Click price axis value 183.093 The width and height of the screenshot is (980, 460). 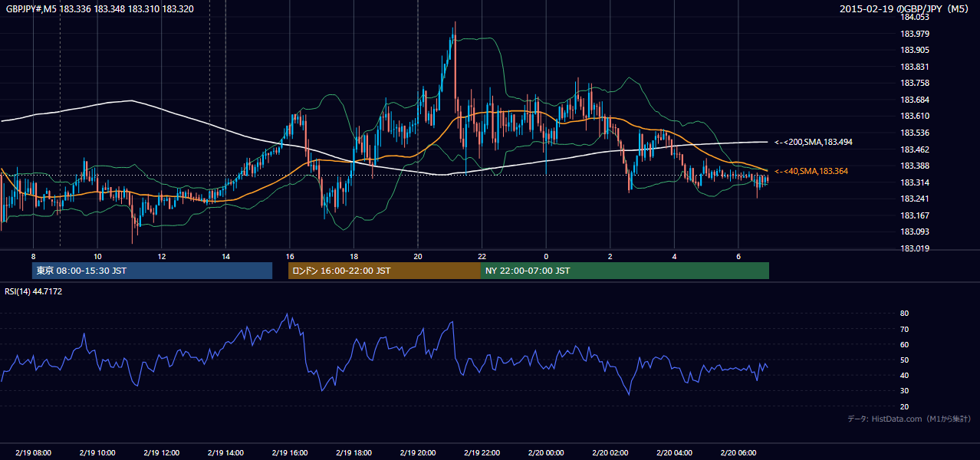click(914, 232)
